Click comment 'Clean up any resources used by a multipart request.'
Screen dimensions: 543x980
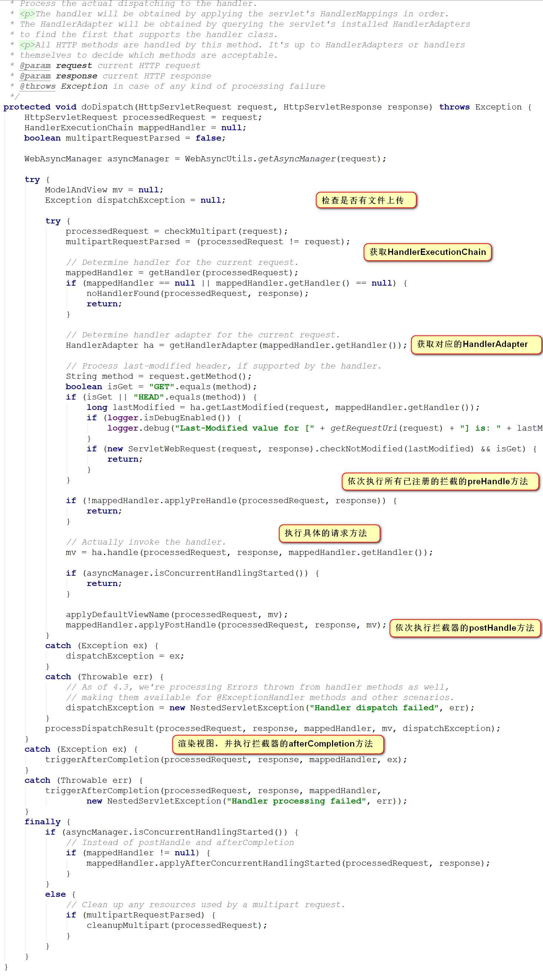pyautogui.click(x=205, y=904)
